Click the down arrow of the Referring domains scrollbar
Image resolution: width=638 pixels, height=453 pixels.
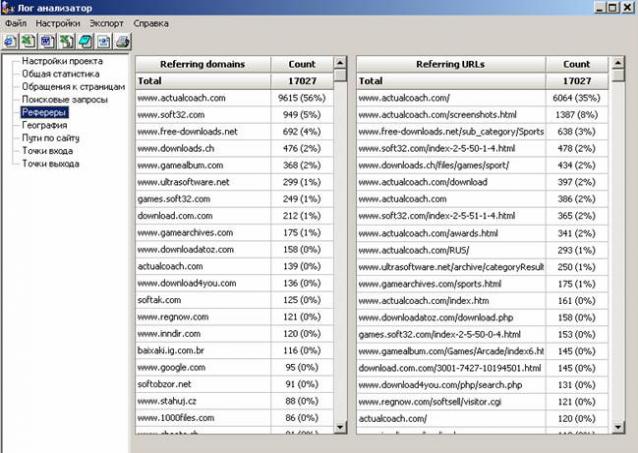(x=341, y=426)
